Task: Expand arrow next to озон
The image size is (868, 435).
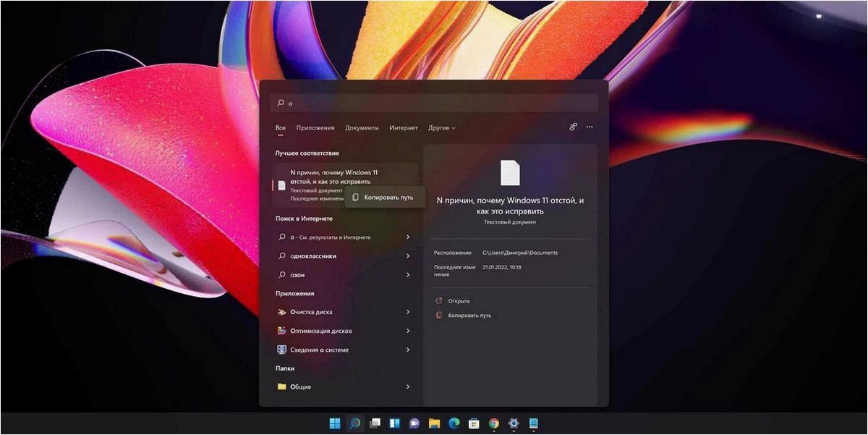Action: [x=408, y=275]
